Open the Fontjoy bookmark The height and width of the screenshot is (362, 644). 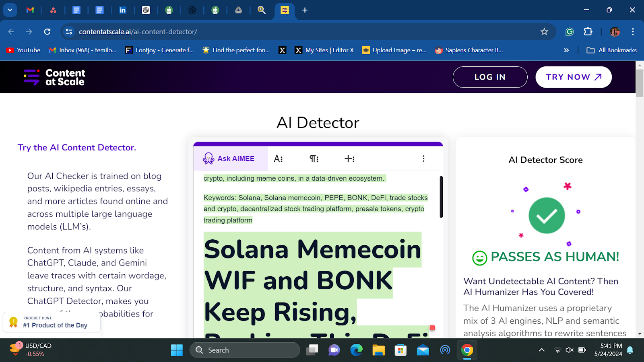pos(159,50)
